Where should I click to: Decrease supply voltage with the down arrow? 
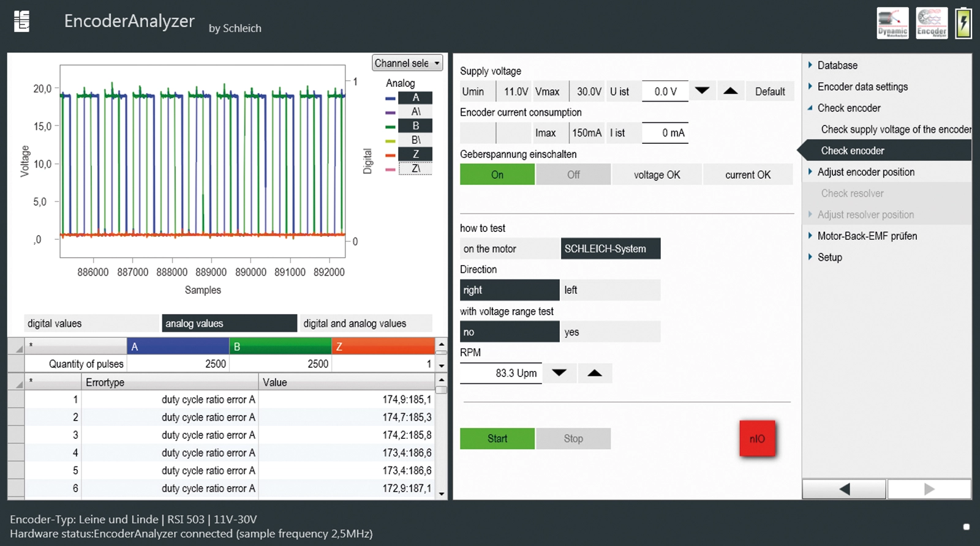pos(702,91)
